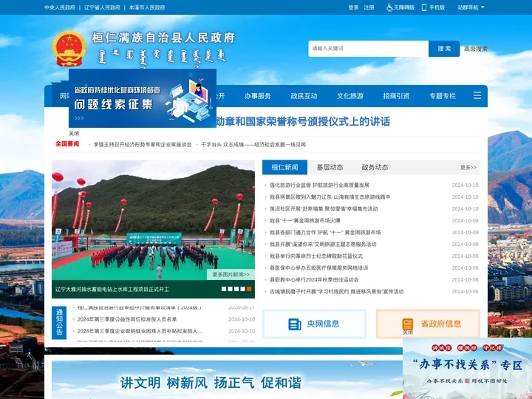Open news 强化旅游行业监管 护航旅游行业高质量发展

319,185
